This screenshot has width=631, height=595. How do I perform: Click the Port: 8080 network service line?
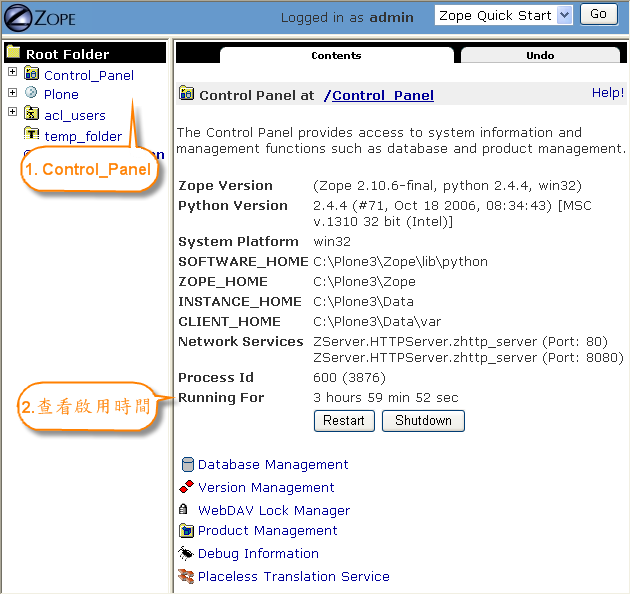pyautogui.click(x=468, y=358)
